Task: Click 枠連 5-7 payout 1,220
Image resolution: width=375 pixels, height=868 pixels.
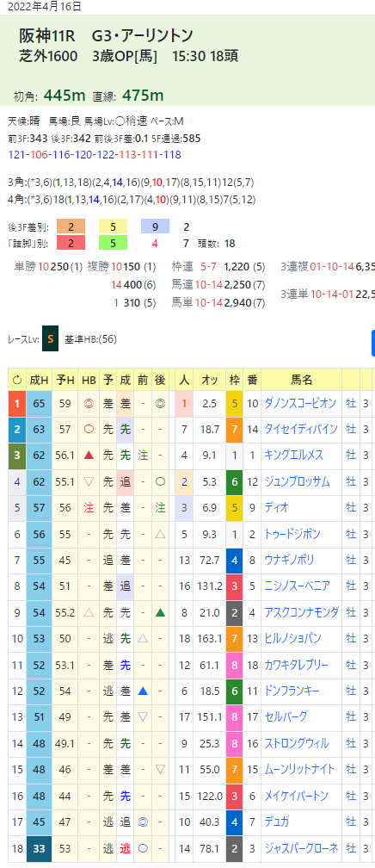Action: coord(238,267)
